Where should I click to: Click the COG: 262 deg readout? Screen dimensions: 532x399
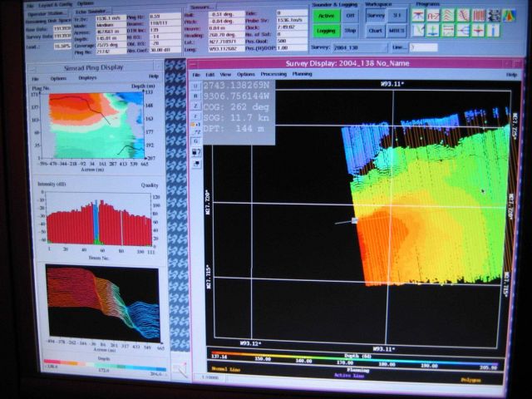coord(236,107)
